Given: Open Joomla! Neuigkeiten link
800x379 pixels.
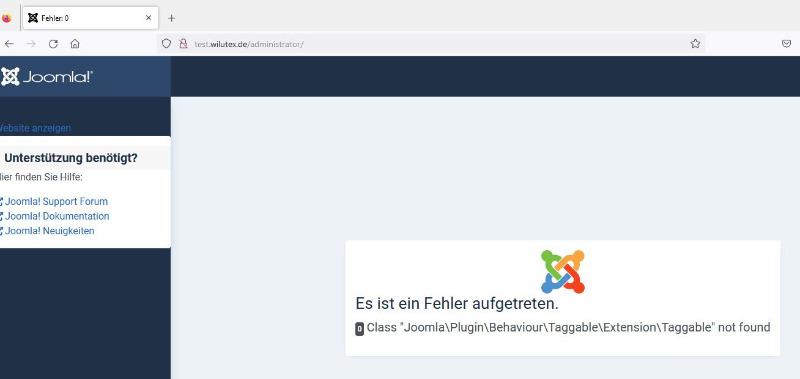Looking at the screenshot, I should pyautogui.click(x=49, y=231).
